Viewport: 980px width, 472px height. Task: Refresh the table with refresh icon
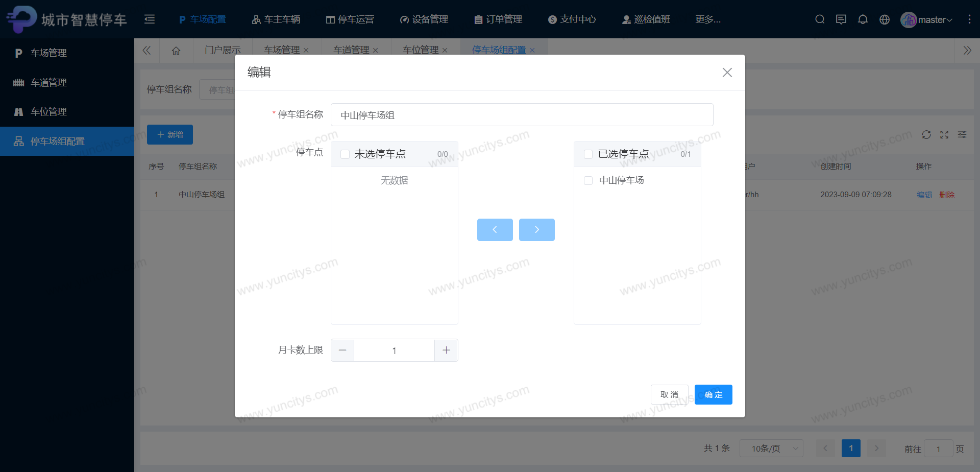click(926, 134)
